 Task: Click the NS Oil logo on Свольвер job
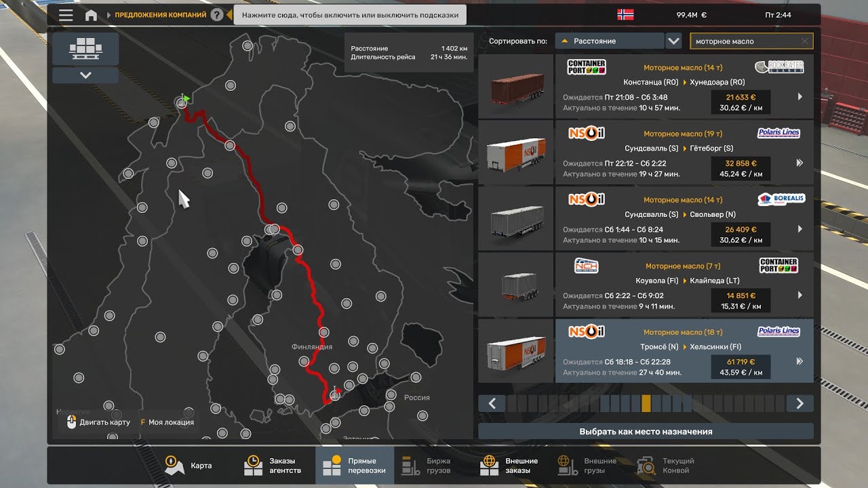(x=587, y=199)
